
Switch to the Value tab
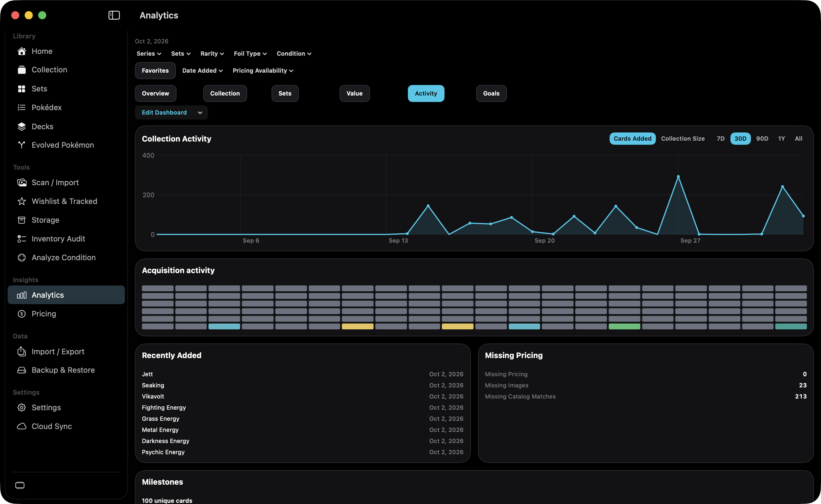pyautogui.click(x=354, y=94)
